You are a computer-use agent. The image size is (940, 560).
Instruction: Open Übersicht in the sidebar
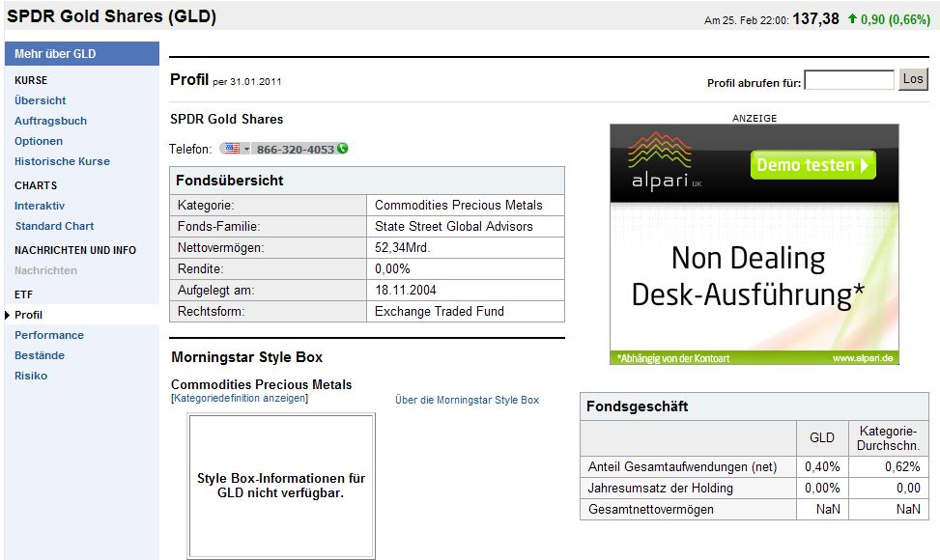click(x=41, y=100)
